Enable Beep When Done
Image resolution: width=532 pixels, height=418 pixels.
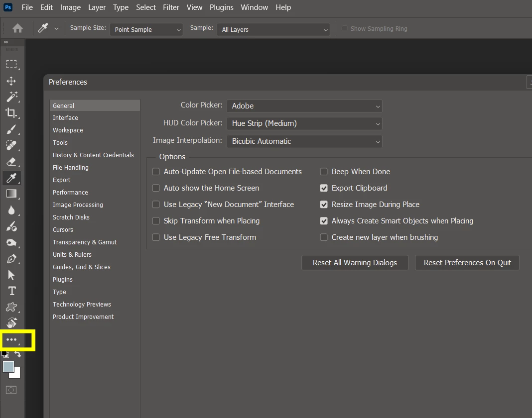[x=324, y=172]
